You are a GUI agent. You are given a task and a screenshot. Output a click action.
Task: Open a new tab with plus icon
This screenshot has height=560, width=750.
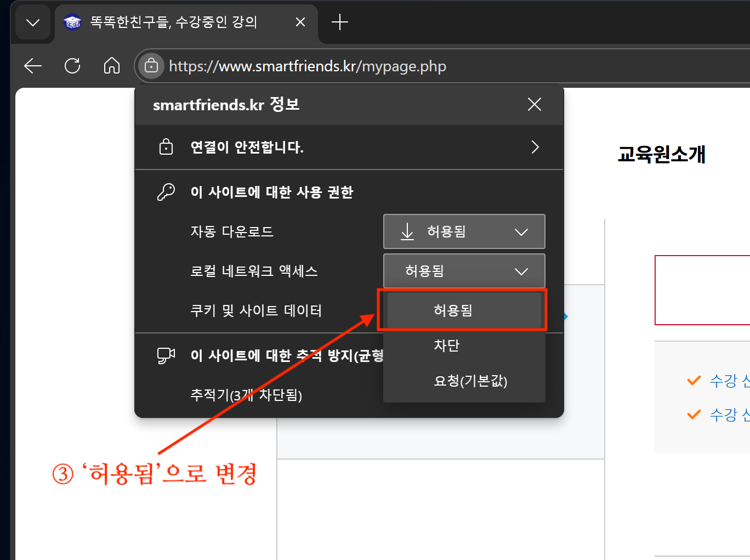340,22
